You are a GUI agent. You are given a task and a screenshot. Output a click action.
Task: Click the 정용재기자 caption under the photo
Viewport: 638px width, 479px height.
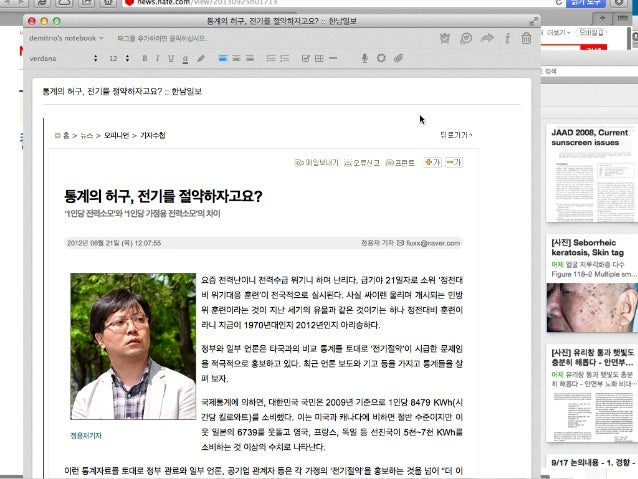86,436
